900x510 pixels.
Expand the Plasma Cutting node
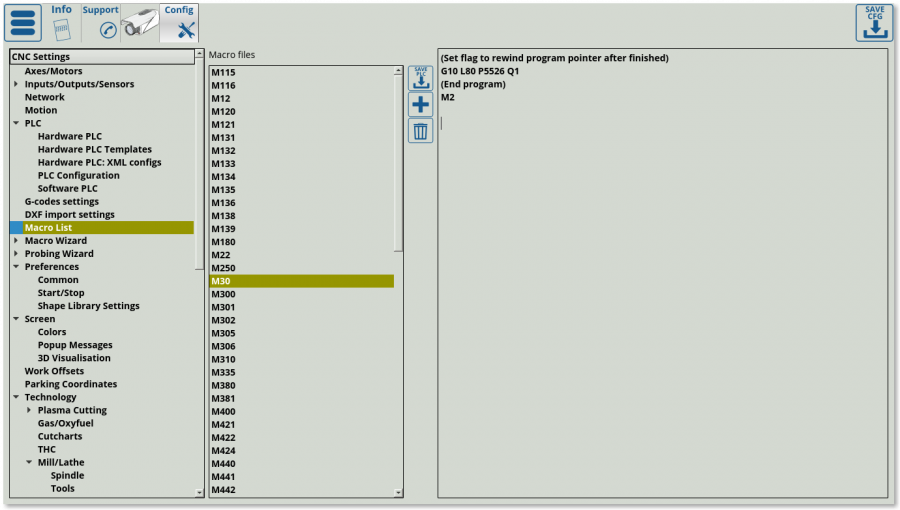29,410
